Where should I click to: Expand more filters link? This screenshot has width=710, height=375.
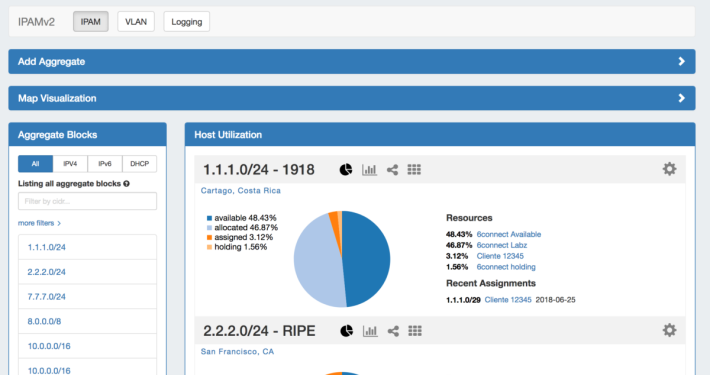pyautogui.click(x=39, y=223)
